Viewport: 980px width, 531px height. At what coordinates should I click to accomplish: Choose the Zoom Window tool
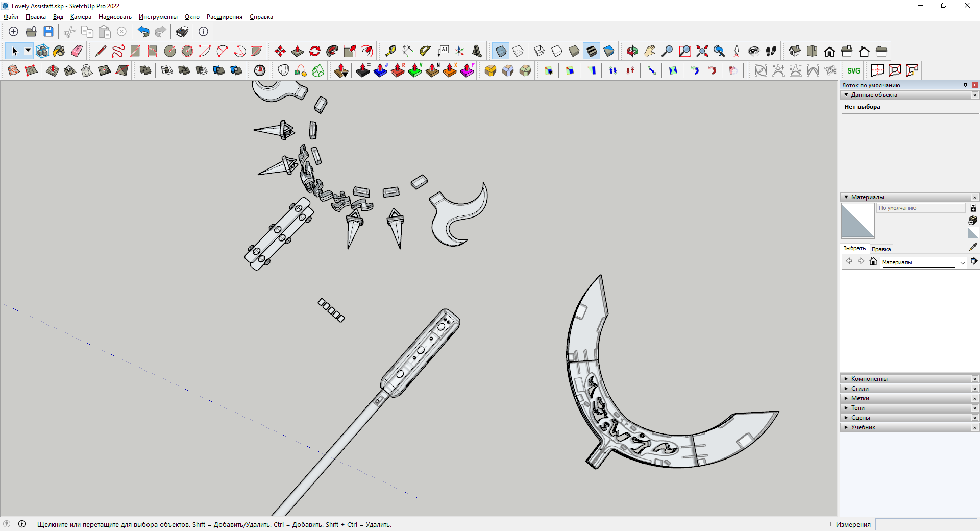click(684, 51)
